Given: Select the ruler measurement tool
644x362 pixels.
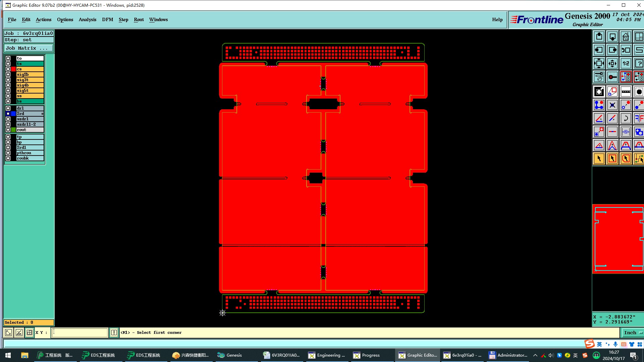Looking at the screenshot, I should coord(626,92).
